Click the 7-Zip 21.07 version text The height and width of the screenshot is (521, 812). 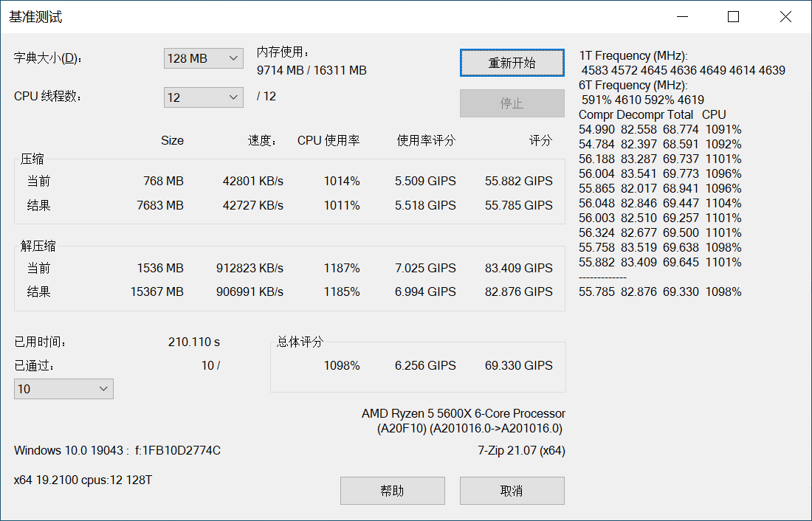click(x=520, y=450)
